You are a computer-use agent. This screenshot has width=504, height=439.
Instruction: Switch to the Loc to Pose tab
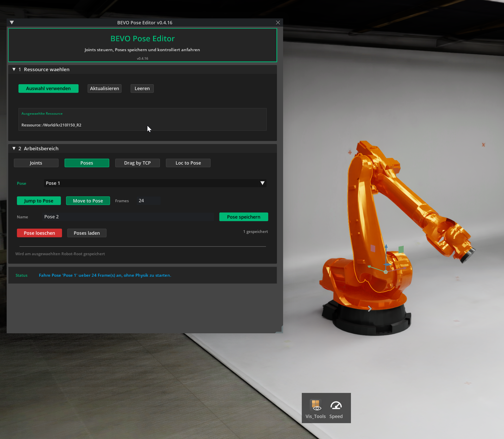[x=188, y=163]
